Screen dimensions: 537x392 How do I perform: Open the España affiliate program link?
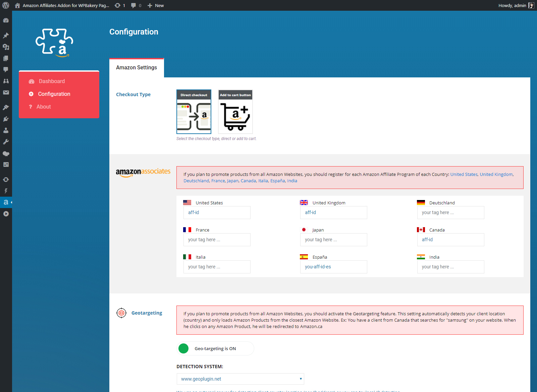click(x=278, y=181)
